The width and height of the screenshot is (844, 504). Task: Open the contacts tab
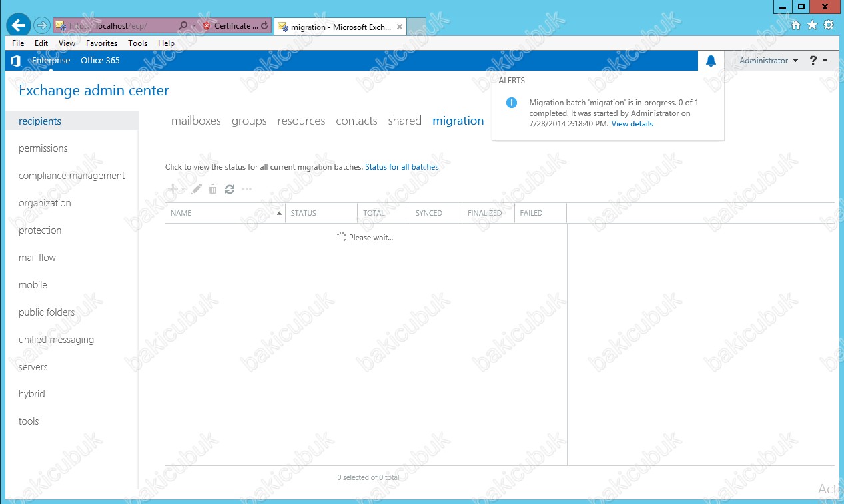[356, 121]
